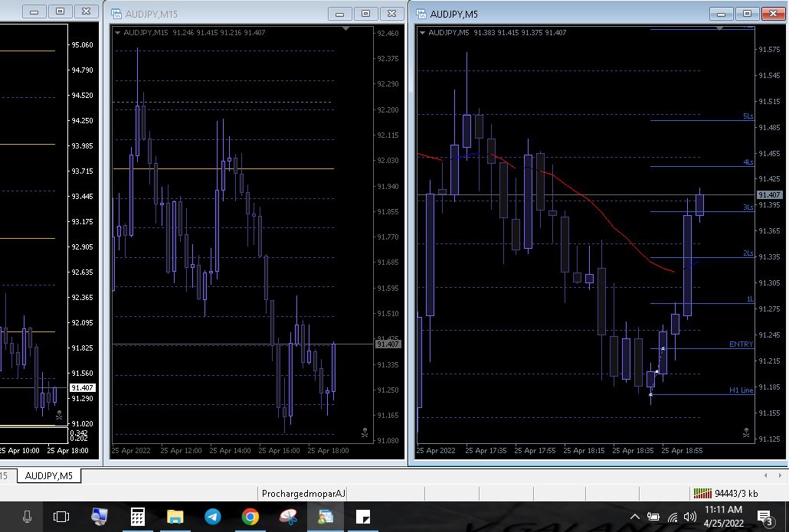Click the 5Ls level label
The image size is (789, 532).
click(x=748, y=116)
